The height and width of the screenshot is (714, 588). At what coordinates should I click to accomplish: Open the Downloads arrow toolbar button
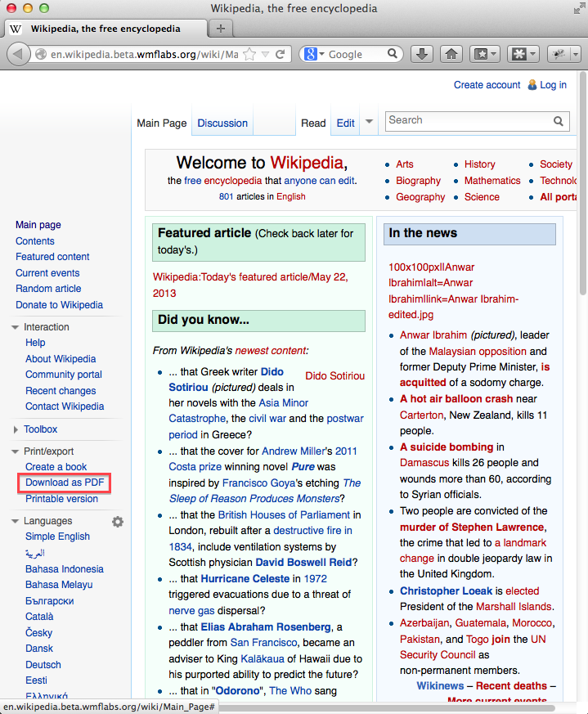[421, 54]
